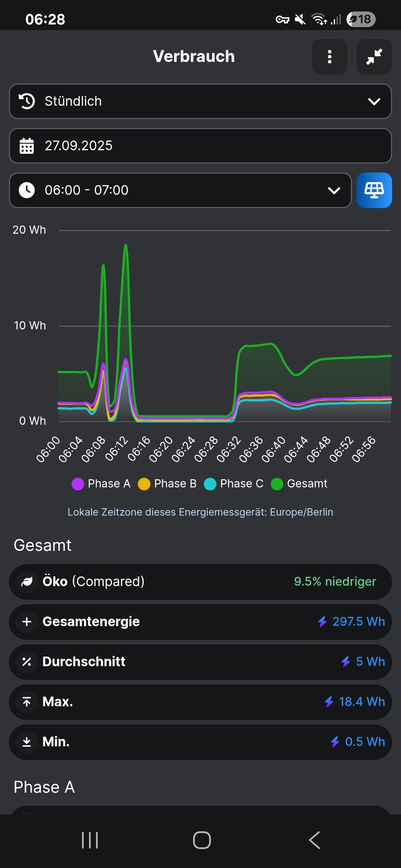The width and height of the screenshot is (401, 868).
Task: Tap the history icon next to Stündlich
Action: (27, 101)
